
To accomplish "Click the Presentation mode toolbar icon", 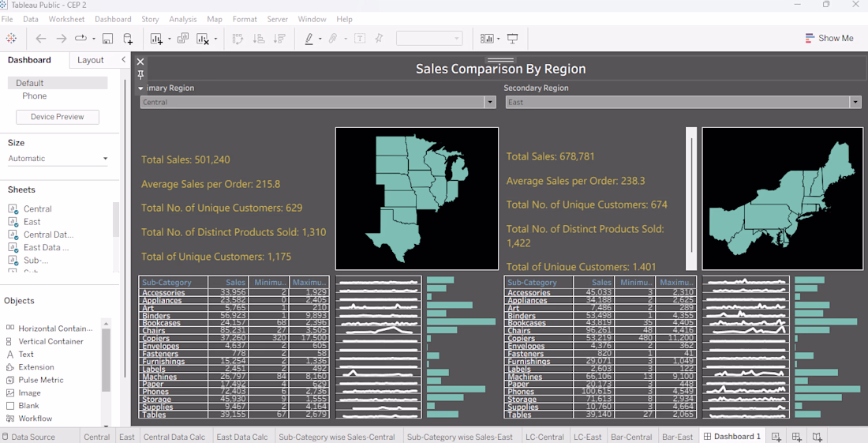I will click(513, 38).
